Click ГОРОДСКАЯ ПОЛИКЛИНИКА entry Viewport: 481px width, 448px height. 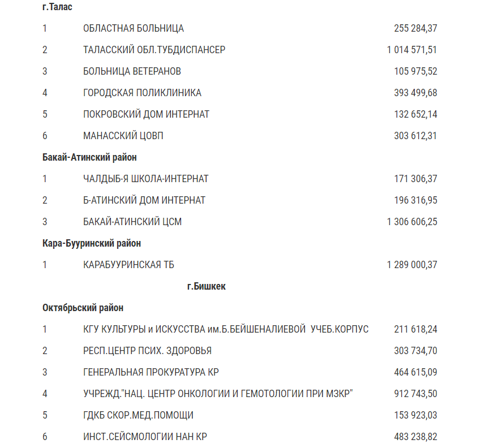pos(142,93)
